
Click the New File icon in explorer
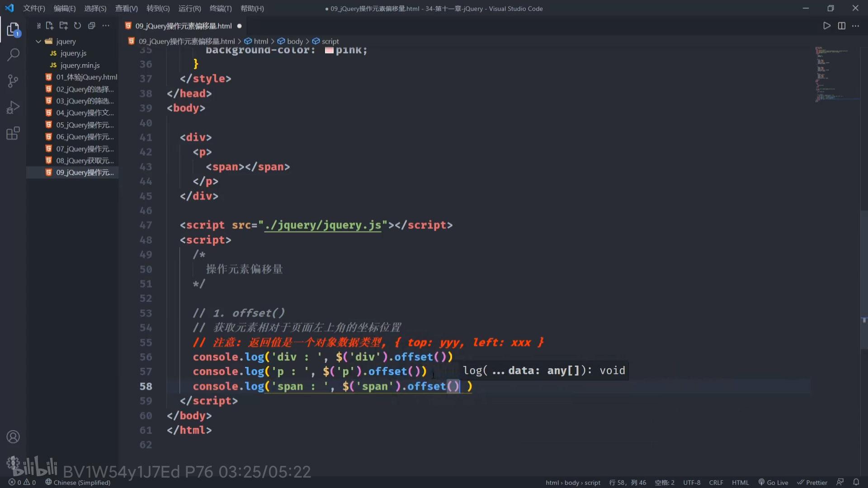[x=50, y=26]
